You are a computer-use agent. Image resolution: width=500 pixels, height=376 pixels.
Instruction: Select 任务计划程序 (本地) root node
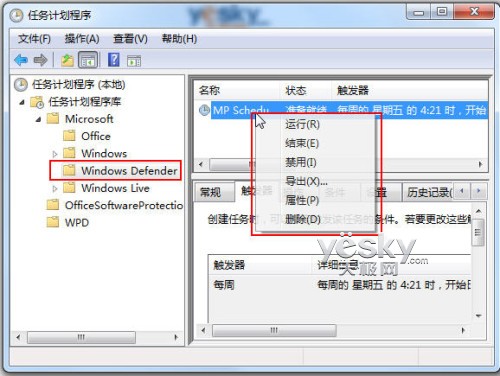point(78,85)
